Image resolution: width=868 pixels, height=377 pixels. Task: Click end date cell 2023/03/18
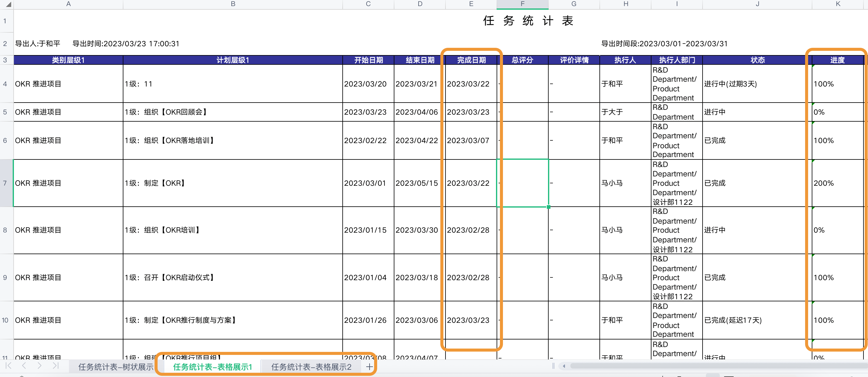420,277
